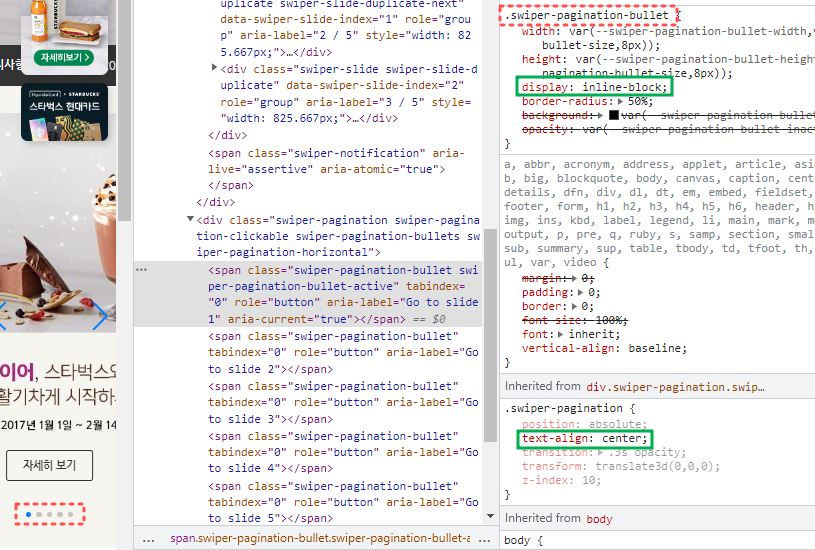815x550 pixels.
Task: Expand the padding shorthand triangle
Action: pyautogui.click(x=581, y=293)
